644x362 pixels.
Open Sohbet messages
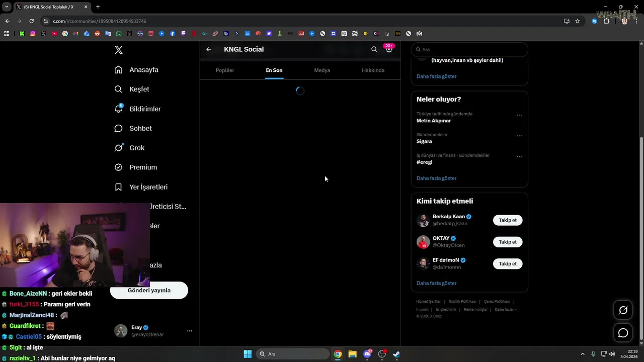pyautogui.click(x=140, y=128)
